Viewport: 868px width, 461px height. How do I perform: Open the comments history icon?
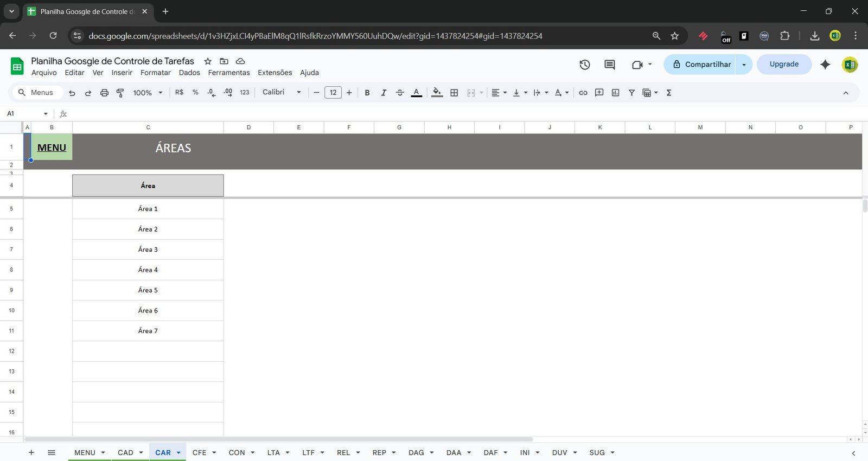coord(609,65)
